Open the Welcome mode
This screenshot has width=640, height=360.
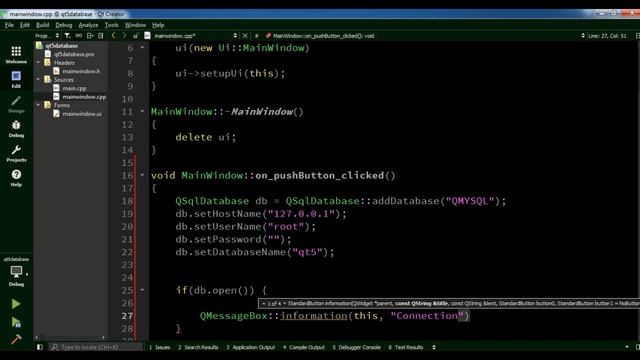[16, 55]
